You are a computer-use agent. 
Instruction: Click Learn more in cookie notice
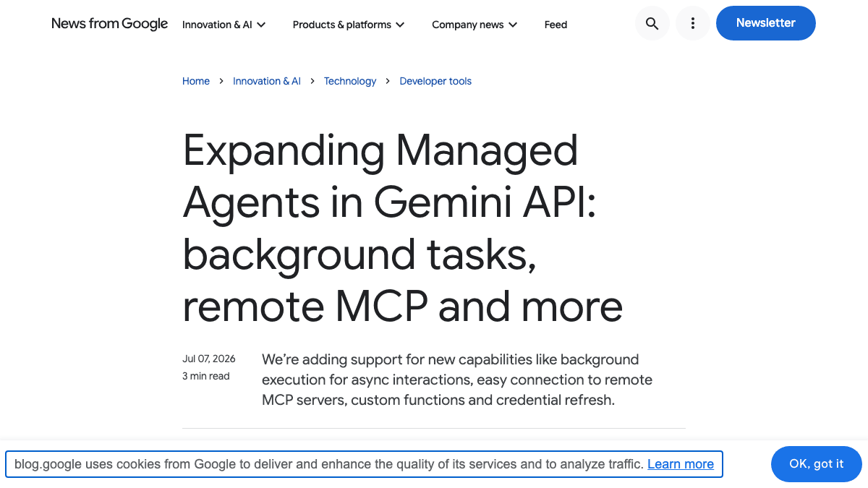tap(681, 464)
